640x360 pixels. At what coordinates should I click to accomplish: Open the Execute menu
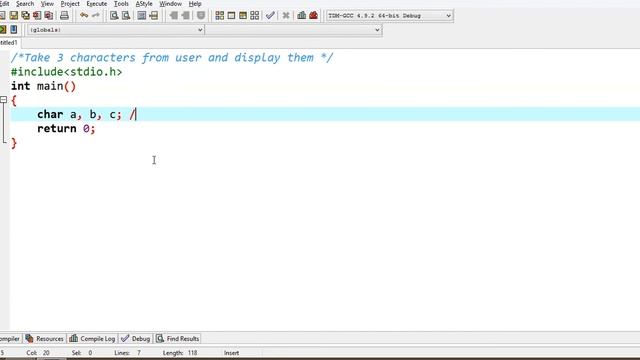pos(97,4)
